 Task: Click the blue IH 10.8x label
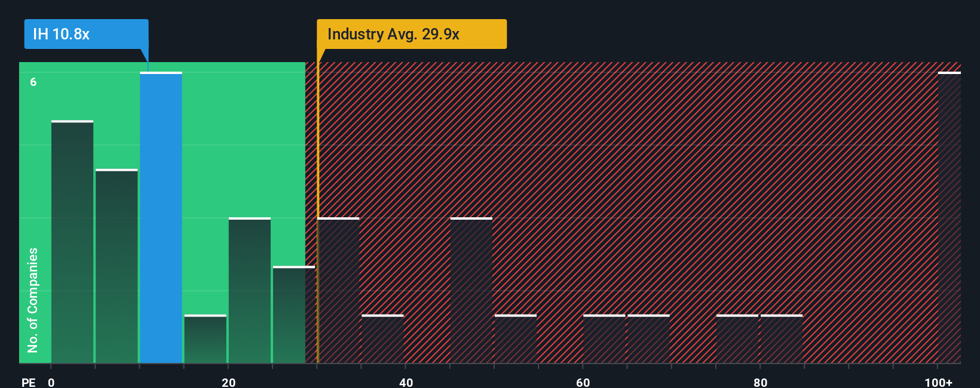click(86, 34)
